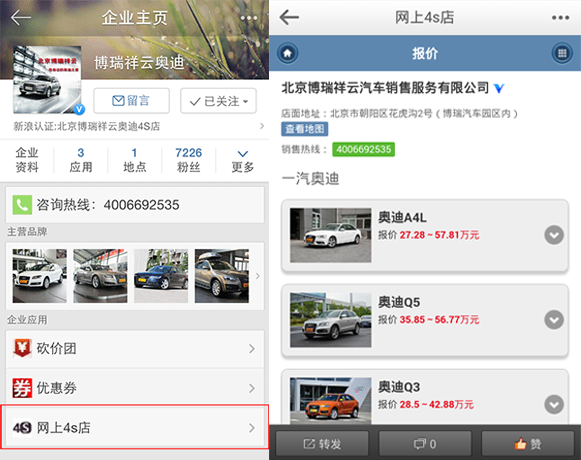
Task: Open the dark blue Audi photo in 主营品牌
Action: [x=161, y=276]
